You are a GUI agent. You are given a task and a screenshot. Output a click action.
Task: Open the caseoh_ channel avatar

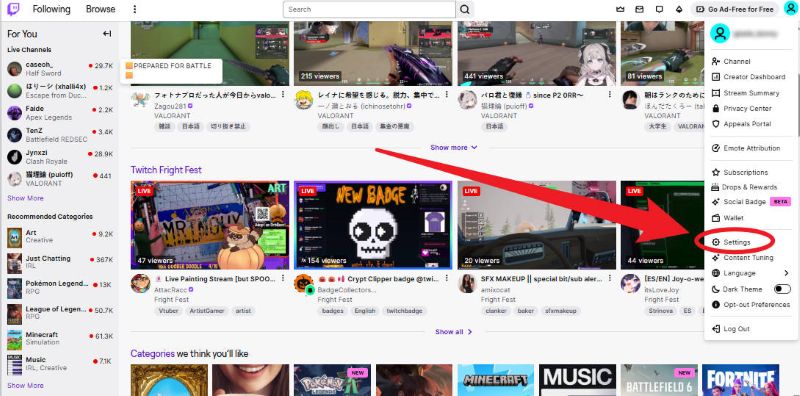pyautogui.click(x=14, y=69)
